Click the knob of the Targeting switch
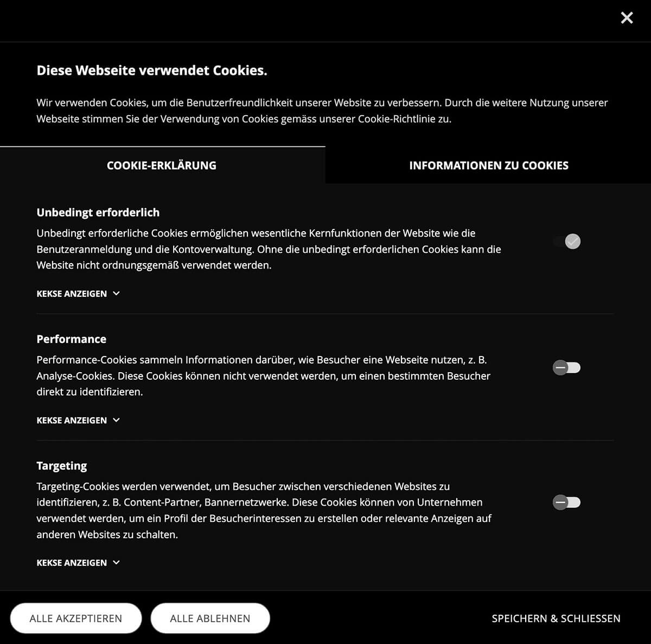 tap(560, 502)
